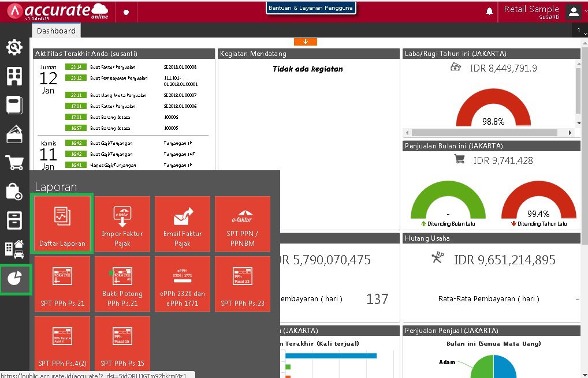Viewport: 588px width, 378px height.
Task: Open Email Faktur Pajak tile
Action: (183, 224)
